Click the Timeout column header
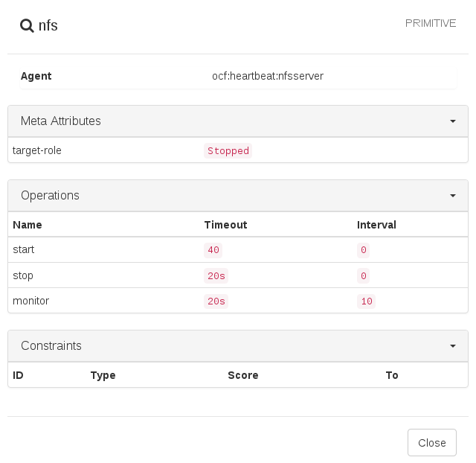The width and height of the screenshot is (476, 463). (225, 225)
